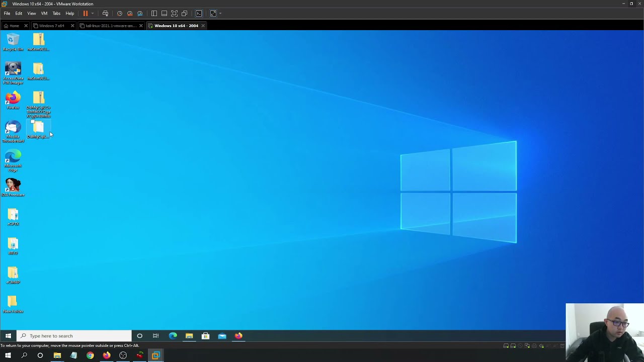Switch to OBS Studio on the host taskbar
Image resolution: width=644 pixels, height=362 pixels.
(x=123, y=355)
